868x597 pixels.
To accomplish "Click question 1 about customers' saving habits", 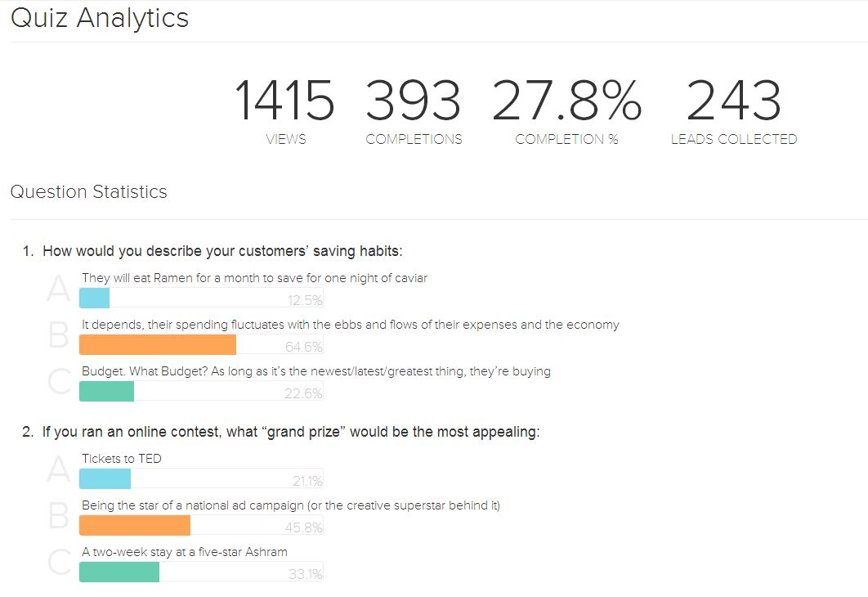I will point(213,251).
